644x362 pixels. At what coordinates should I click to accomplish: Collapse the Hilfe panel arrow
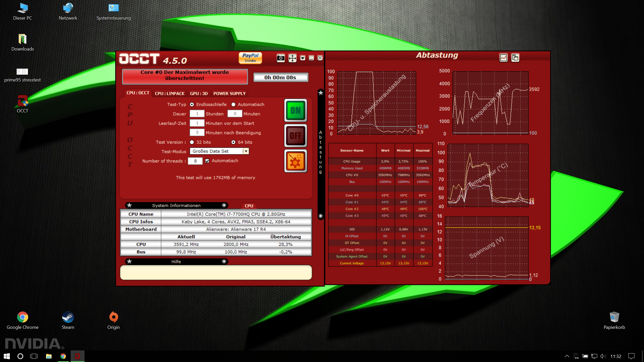224,262
